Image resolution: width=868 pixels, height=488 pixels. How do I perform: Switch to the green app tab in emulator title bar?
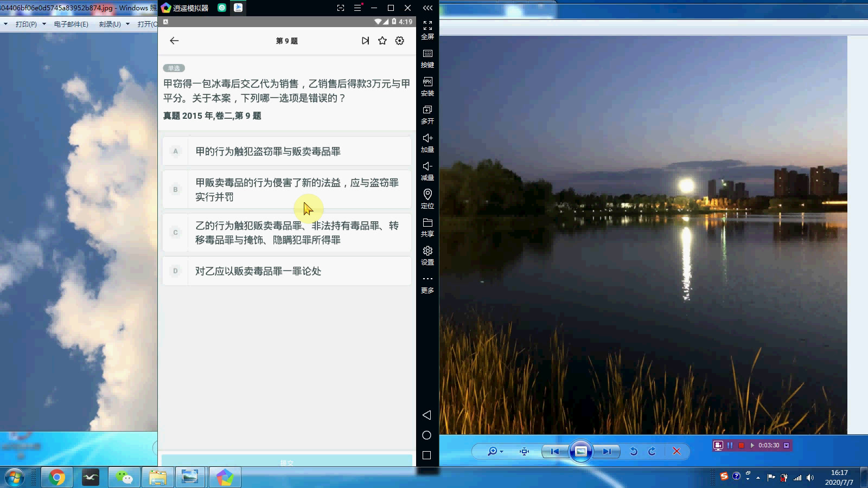point(222,8)
